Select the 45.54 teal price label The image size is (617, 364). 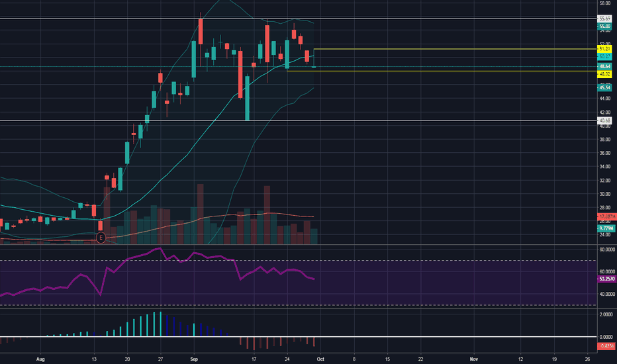[x=605, y=88]
